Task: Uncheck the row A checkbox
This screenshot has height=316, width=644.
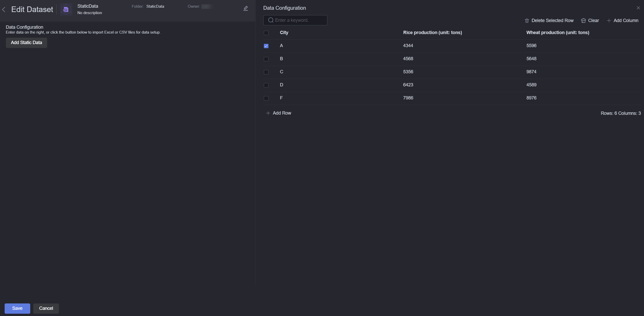Action: (x=266, y=46)
